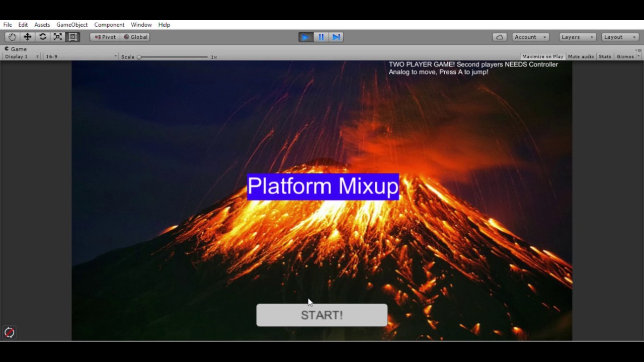Open the Gizmos dropdown
The image size is (644, 362).
click(x=628, y=56)
